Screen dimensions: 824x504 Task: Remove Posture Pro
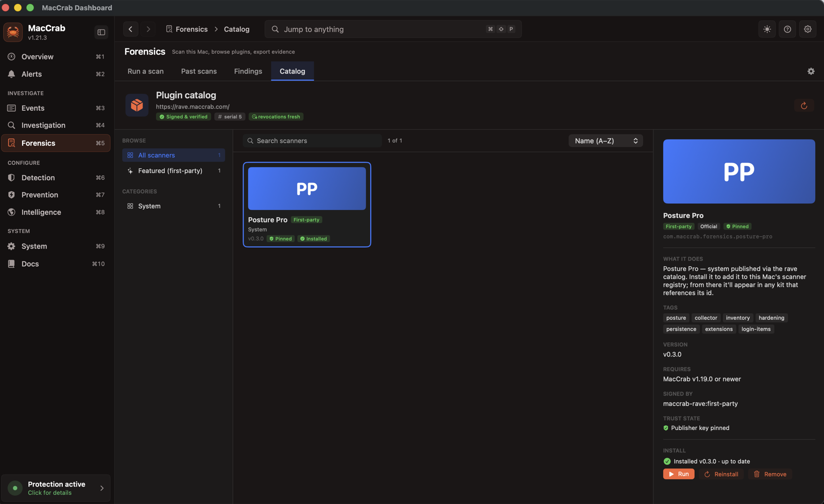pos(770,474)
